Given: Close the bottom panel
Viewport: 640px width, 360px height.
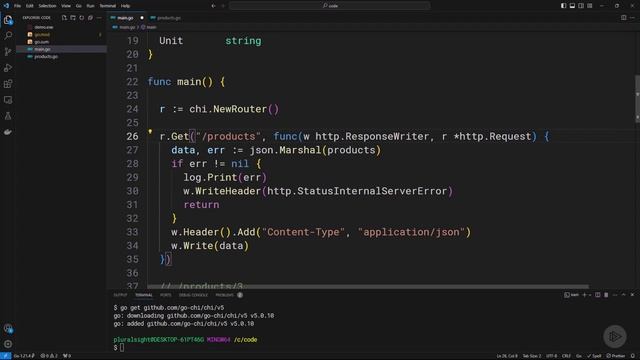Looking at the screenshot, I should click(x=632, y=295).
